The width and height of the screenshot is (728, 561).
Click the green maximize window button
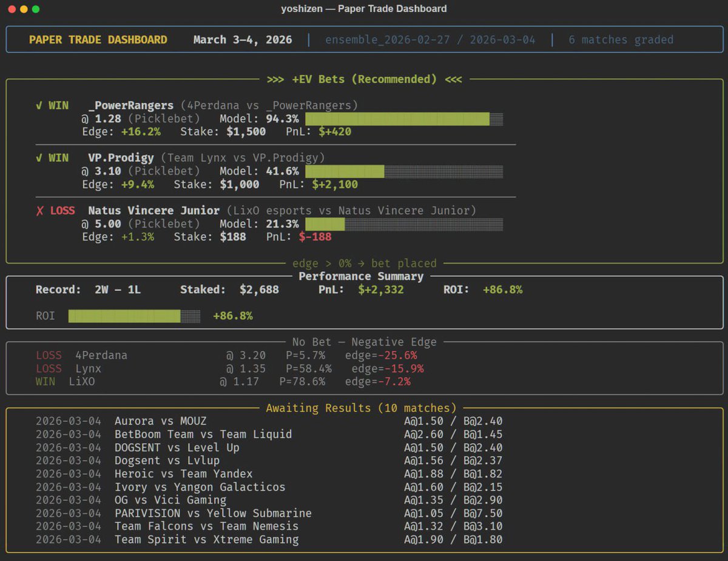coord(36,9)
